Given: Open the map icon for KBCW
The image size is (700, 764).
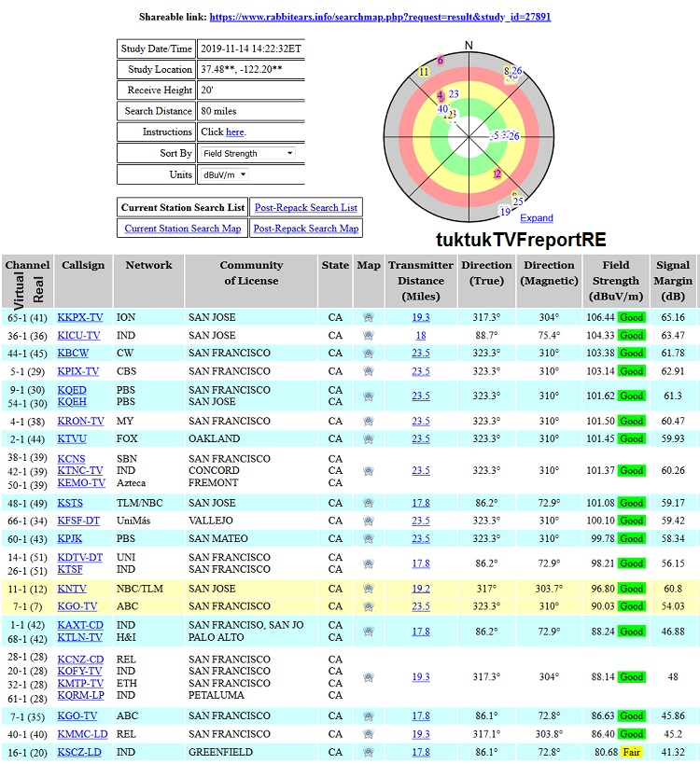Looking at the screenshot, I should (x=369, y=354).
